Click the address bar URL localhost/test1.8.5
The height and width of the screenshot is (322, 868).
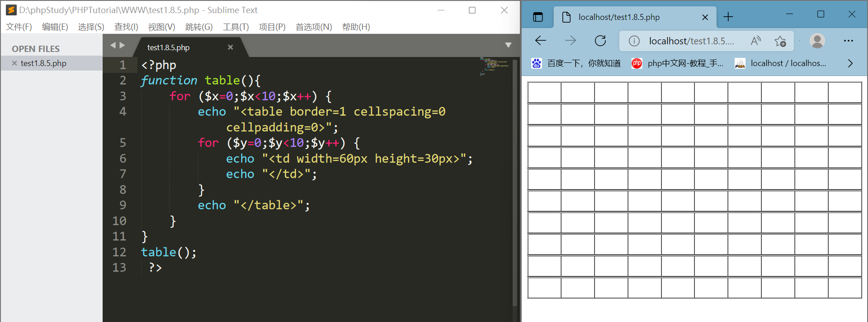691,41
